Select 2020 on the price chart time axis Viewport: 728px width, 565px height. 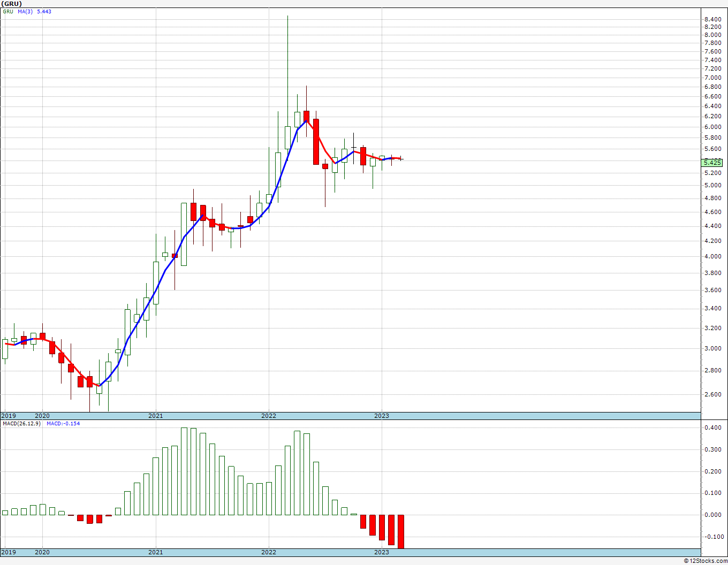pyautogui.click(x=42, y=416)
